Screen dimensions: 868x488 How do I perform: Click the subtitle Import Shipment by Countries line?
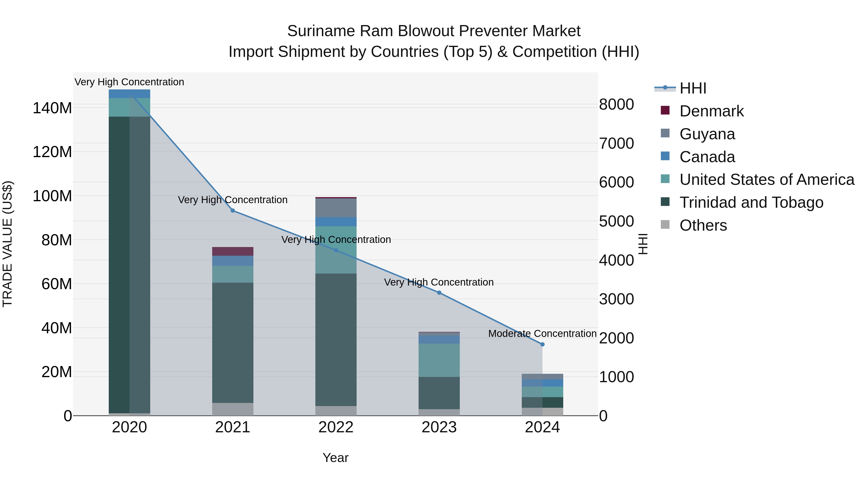point(434,52)
